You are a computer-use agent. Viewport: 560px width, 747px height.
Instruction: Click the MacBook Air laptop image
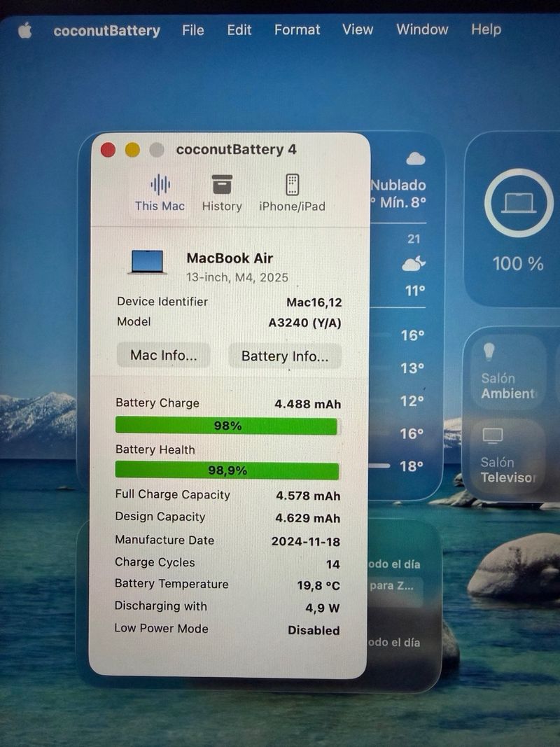[148, 262]
